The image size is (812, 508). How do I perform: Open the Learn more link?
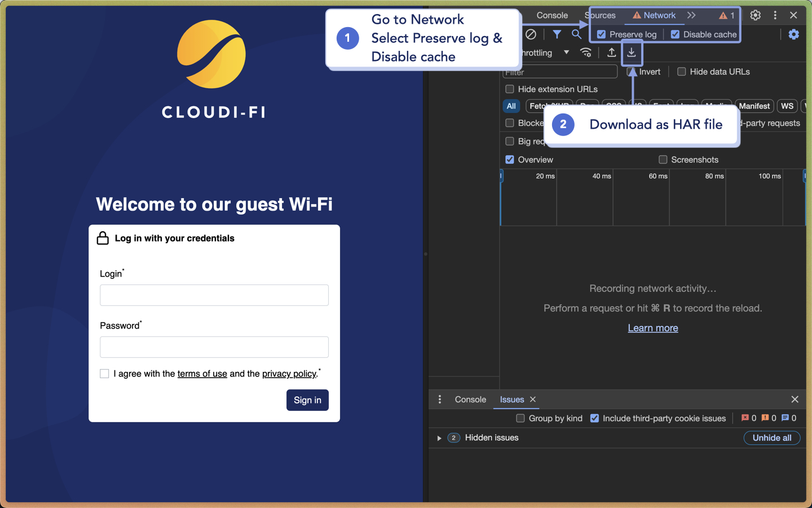[653, 328]
